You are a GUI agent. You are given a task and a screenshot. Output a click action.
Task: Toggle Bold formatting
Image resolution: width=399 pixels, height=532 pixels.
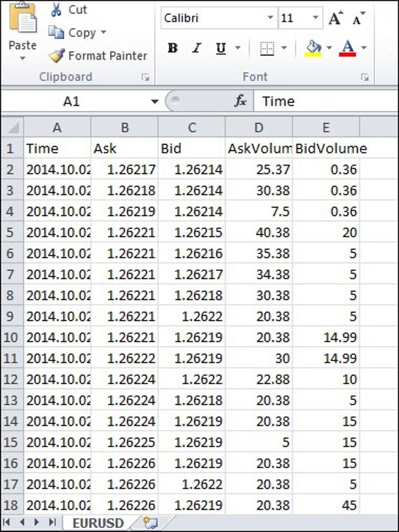[172, 48]
